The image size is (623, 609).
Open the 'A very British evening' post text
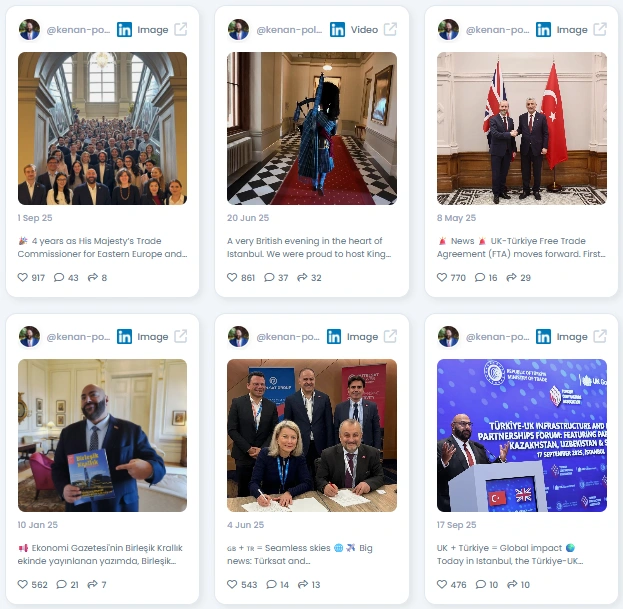[309, 247]
